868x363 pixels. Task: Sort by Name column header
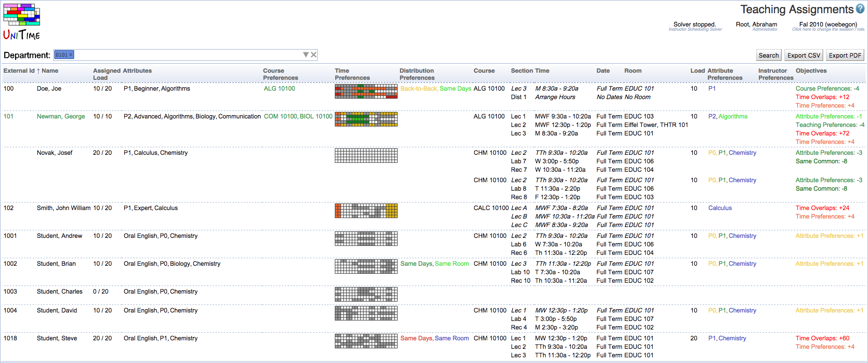click(x=50, y=71)
